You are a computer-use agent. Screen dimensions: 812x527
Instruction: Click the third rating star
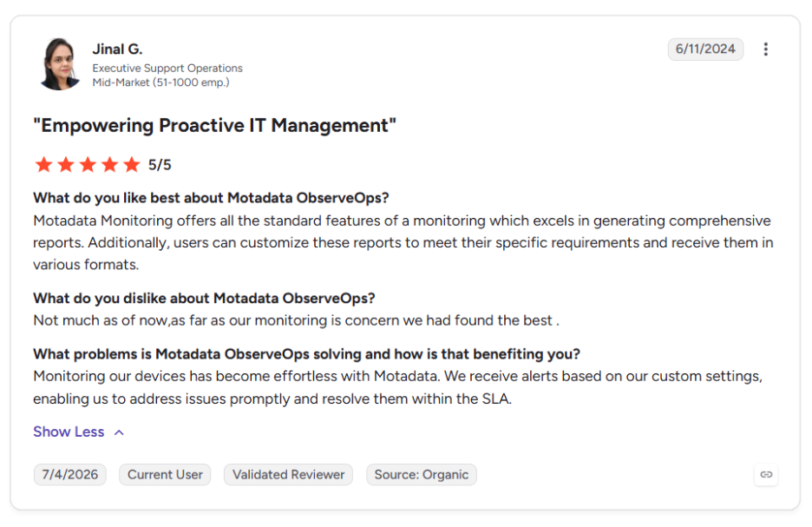[x=88, y=165]
